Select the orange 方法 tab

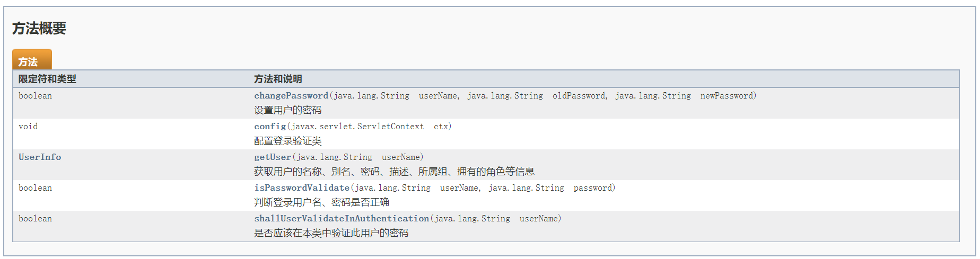coord(32,60)
